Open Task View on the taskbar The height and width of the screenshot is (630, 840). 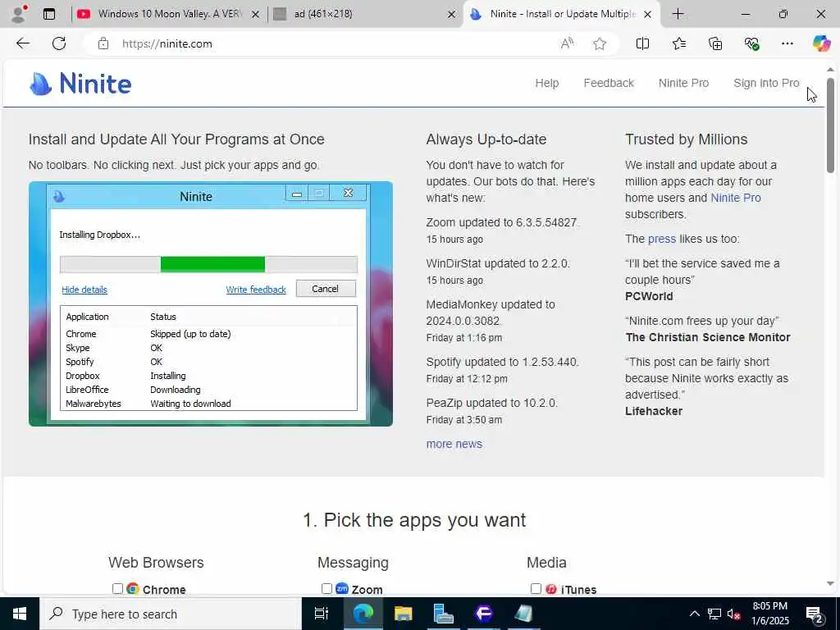tap(321, 614)
